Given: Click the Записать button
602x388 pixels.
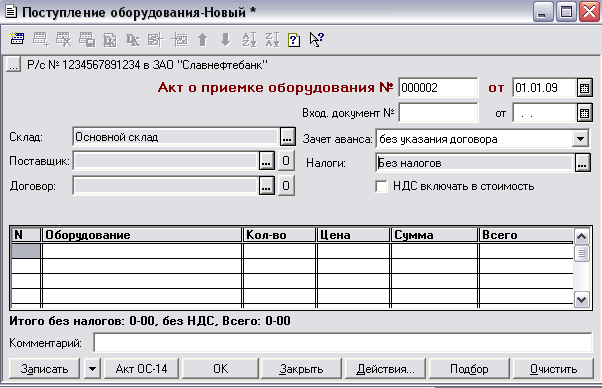Looking at the screenshot, I should (44, 369).
